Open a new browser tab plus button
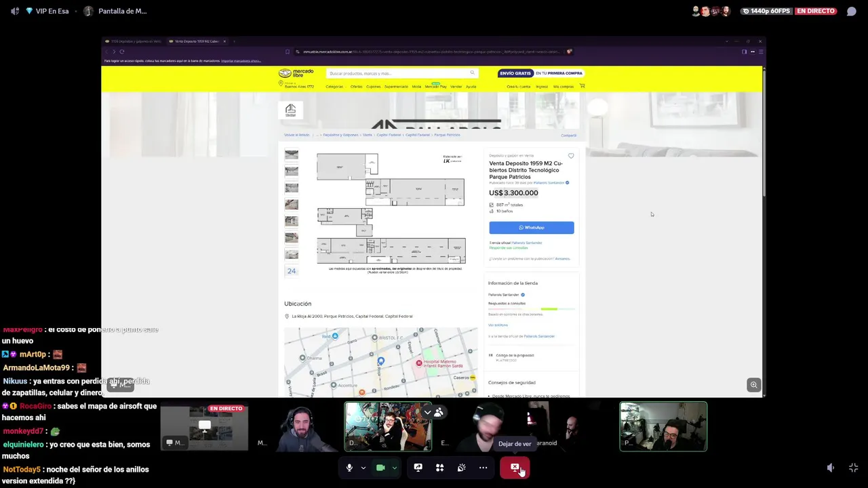 pos(235,41)
